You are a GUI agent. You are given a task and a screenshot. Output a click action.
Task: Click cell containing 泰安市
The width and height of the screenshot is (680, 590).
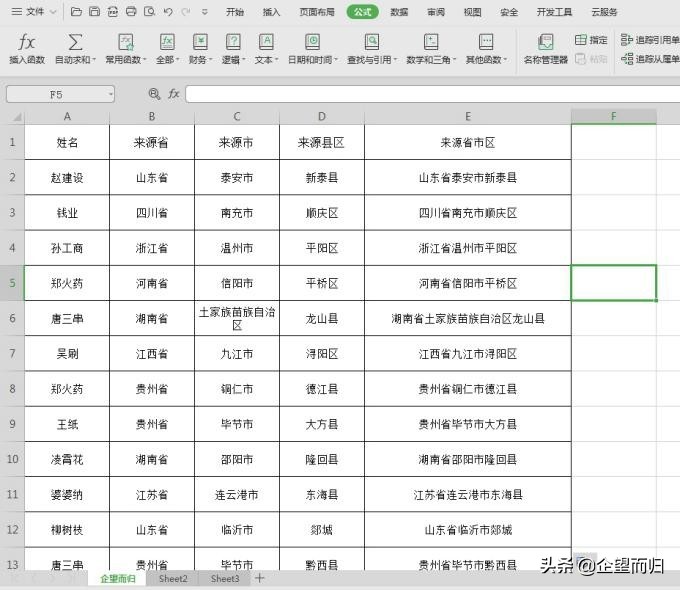pyautogui.click(x=237, y=177)
